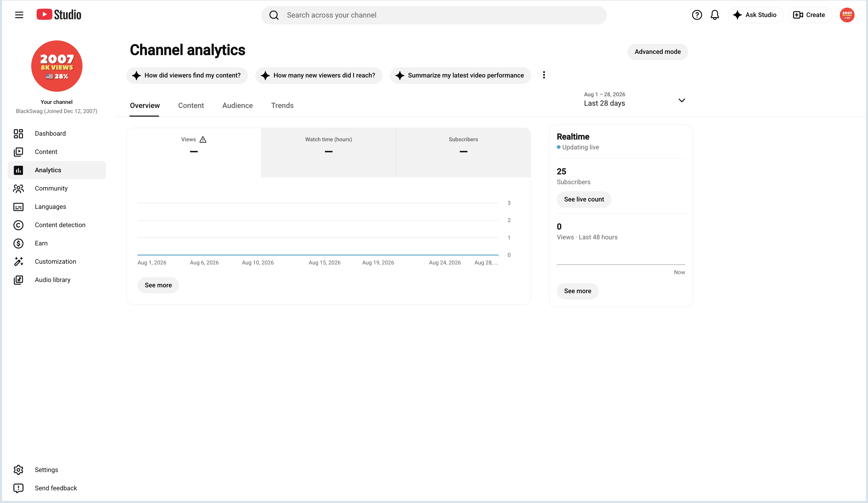
Task: Select the Subscribers metric card
Action: click(463, 153)
